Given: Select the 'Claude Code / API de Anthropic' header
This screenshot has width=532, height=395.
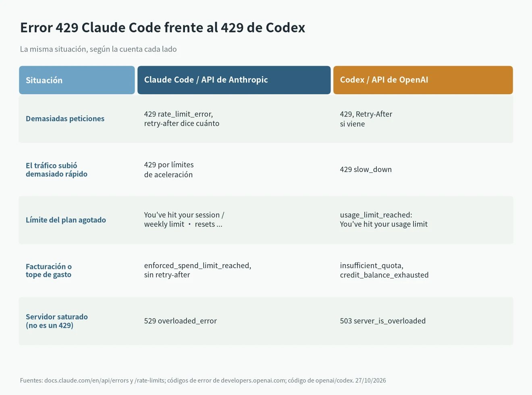Looking at the screenshot, I should click(x=234, y=80).
